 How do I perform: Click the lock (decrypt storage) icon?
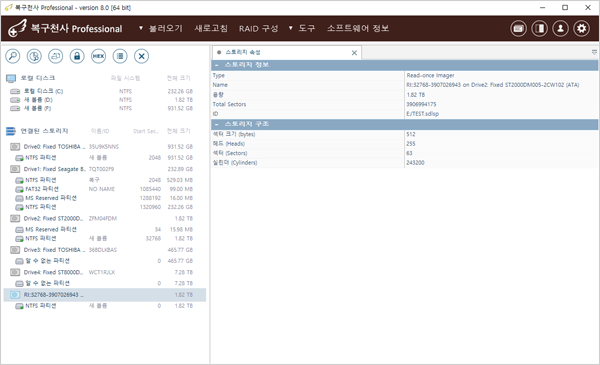point(77,56)
